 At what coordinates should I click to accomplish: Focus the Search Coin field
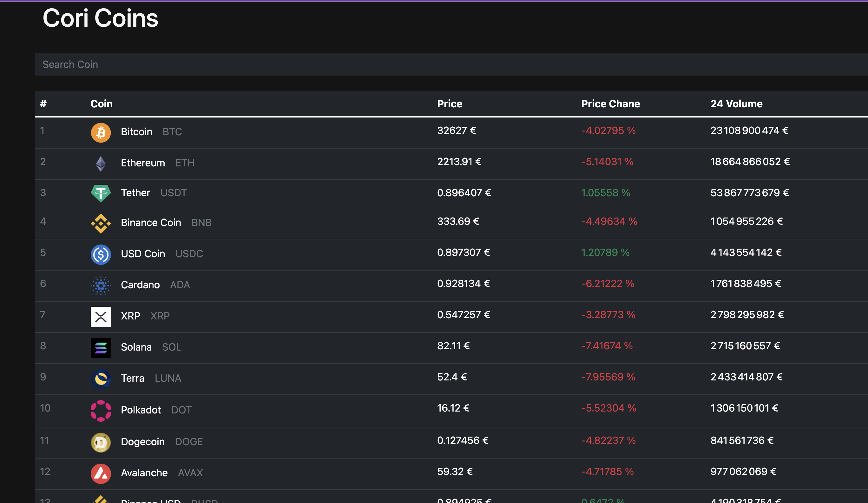click(x=448, y=64)
